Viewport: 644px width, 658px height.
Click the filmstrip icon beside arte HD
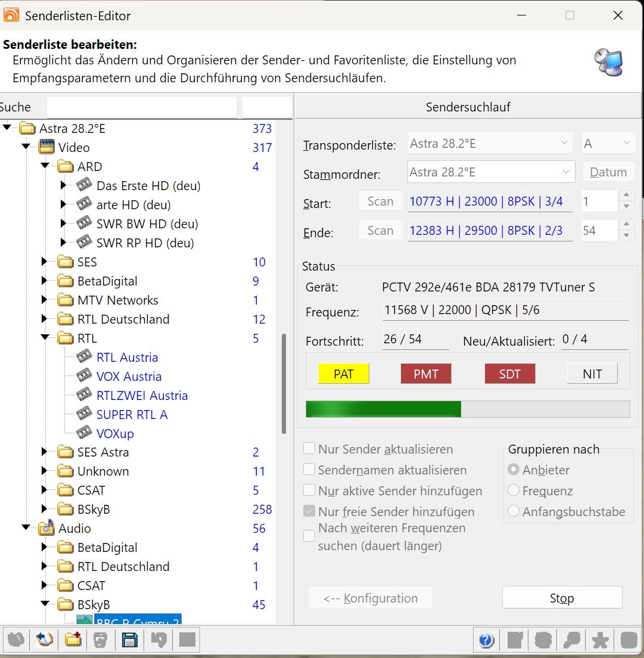point(85,205)
